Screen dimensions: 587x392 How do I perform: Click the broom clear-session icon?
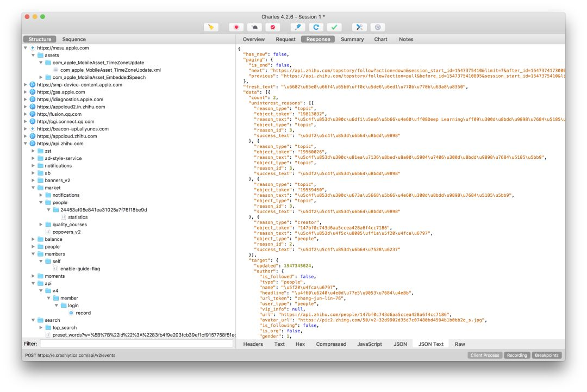(211, 27)
